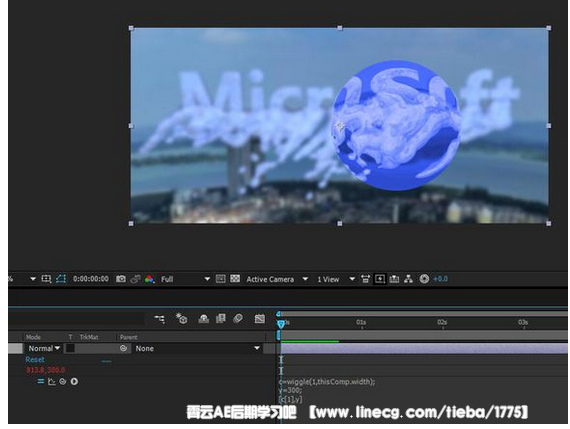This screenshot has height=429, width=570.
Task: Adjust the +0.0 exposure value
Action: pos(440,279)
